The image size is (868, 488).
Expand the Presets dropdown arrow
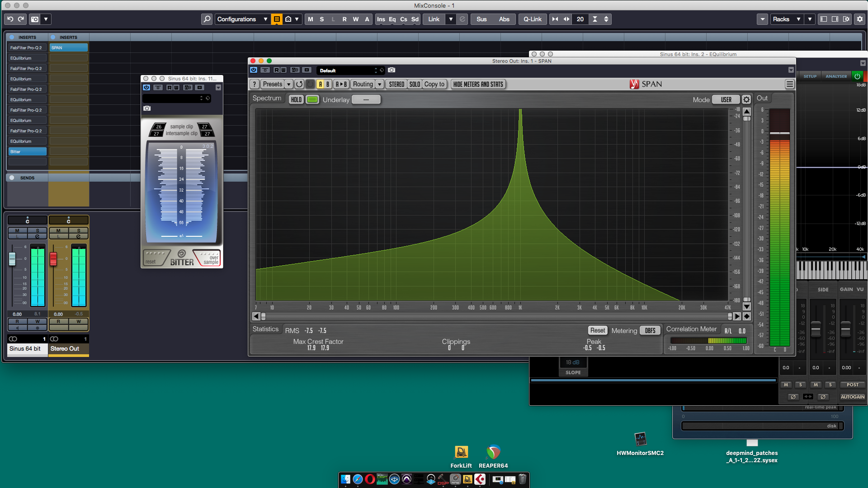pyautogui.click(x=288, y=84)
